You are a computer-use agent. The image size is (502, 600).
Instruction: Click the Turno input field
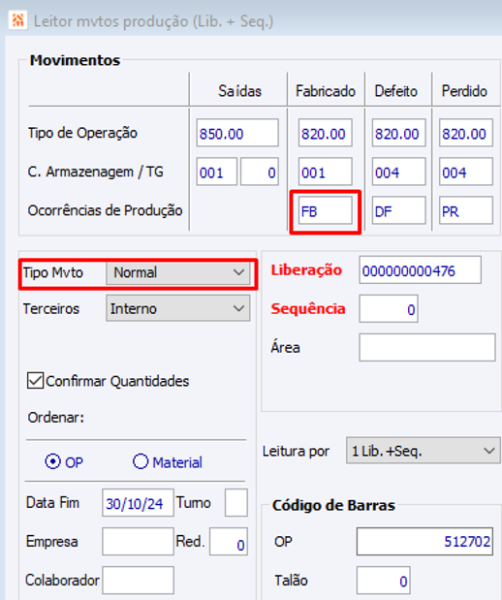point(236,503)
